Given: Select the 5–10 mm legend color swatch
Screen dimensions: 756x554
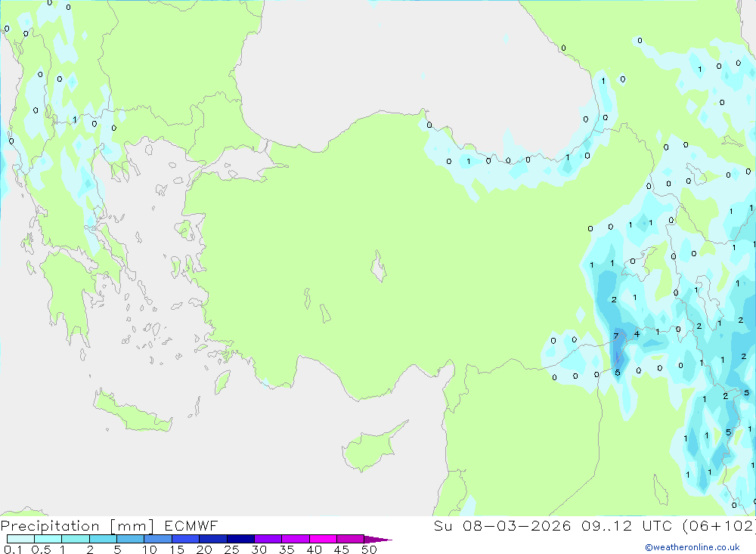Looking at the screenshot, I should pyautogui.click(x=131, y=539).
